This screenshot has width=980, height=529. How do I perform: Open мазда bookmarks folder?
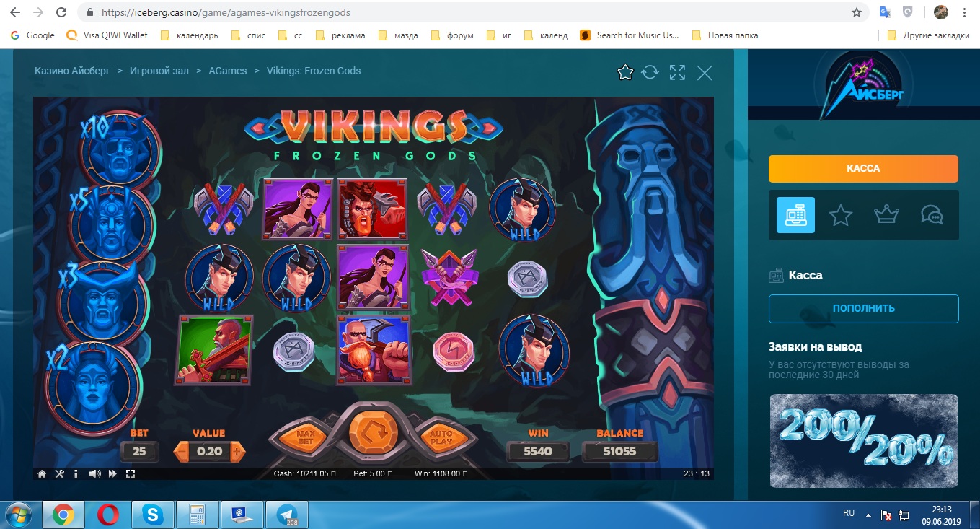pyautogui.click(x=397, y=35)
